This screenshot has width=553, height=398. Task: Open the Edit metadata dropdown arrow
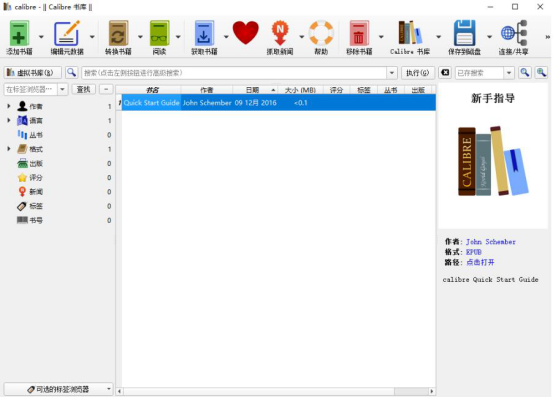point(92,37)
